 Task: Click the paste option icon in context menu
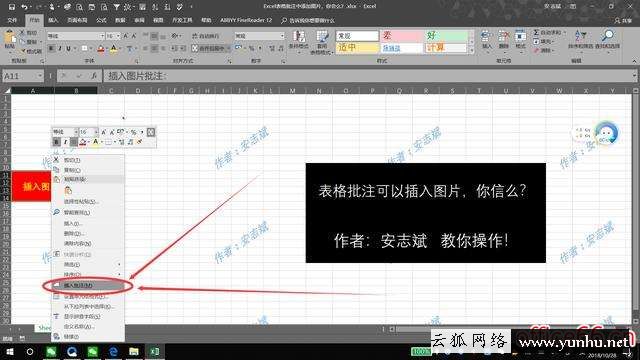68,190
